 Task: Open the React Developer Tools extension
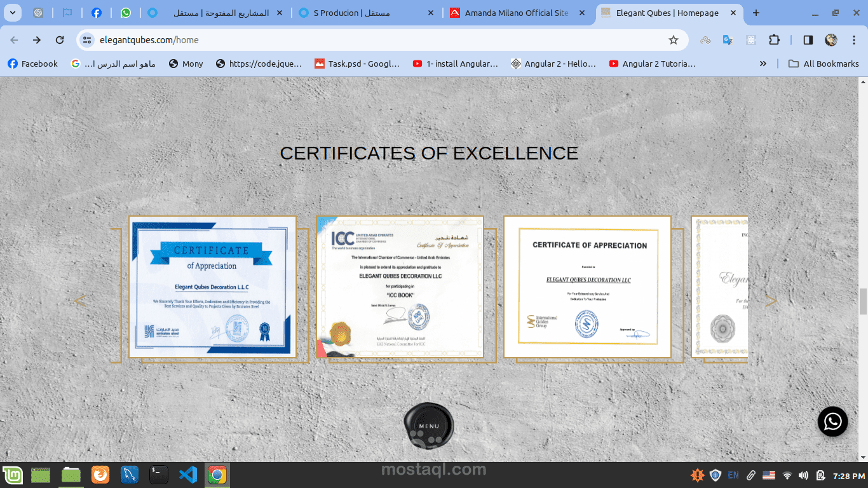tap(751, 40)
